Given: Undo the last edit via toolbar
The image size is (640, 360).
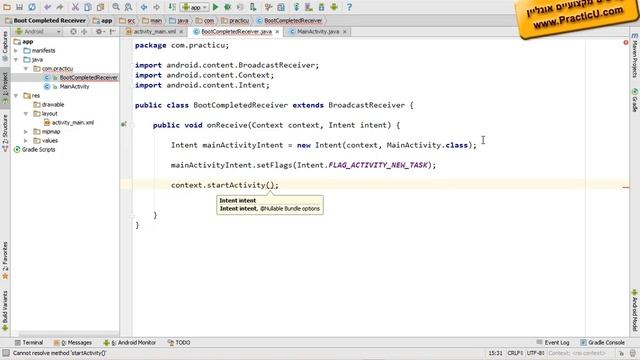Looking at the screenshot, I should click(47, 7).
